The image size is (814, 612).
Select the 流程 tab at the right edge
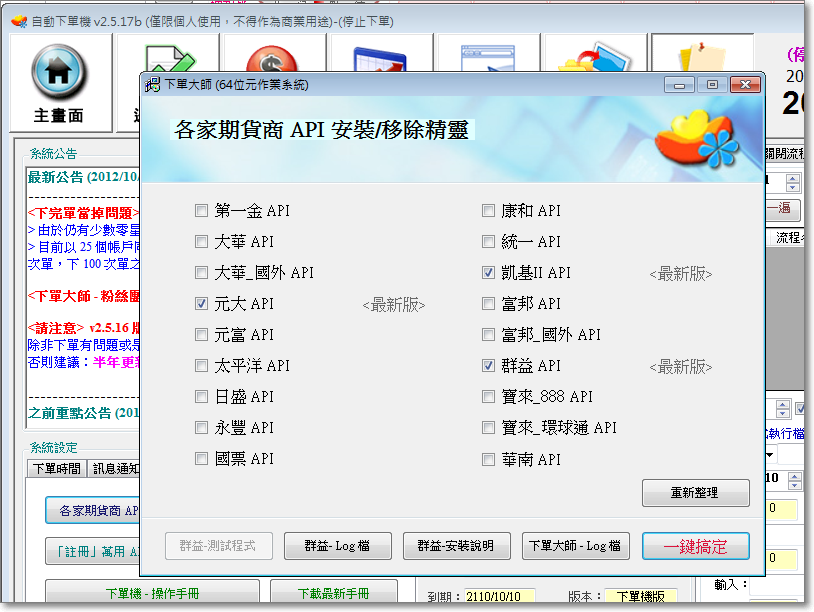[x=786, y=238]
